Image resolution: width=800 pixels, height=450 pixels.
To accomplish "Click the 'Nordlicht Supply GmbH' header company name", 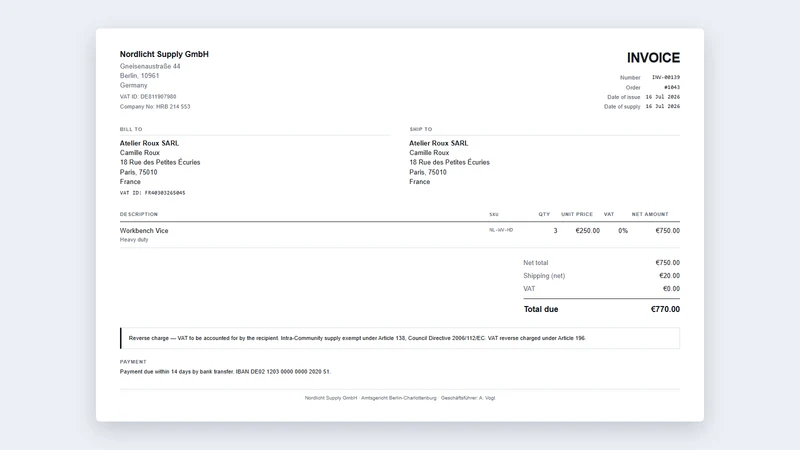I will [164, 54].
